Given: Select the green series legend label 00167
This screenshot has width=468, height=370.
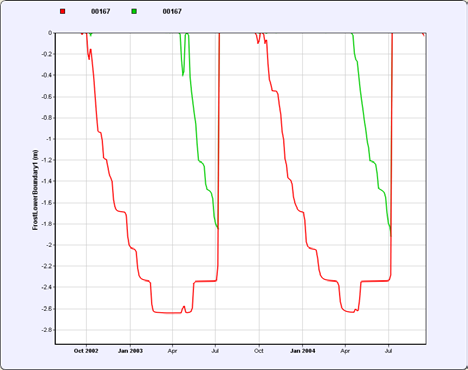Looking at the screenshot, I should pos(172,11).
